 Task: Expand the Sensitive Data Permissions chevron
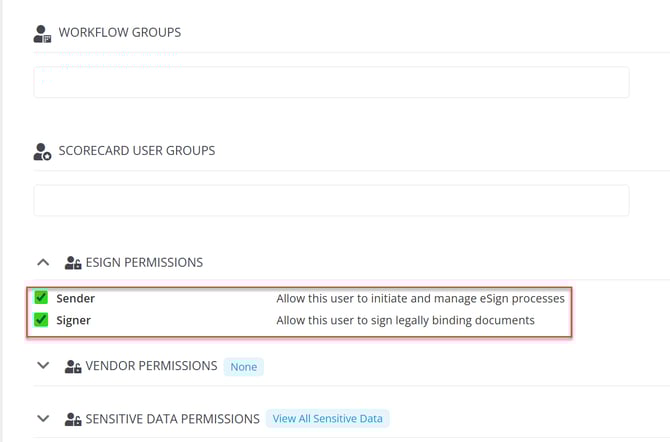click(43, 418)
